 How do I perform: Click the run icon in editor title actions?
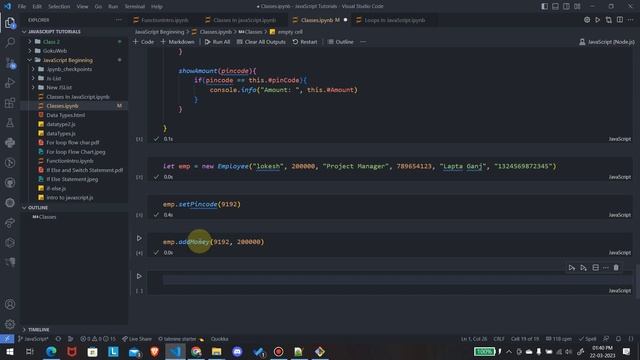point(598,20)
